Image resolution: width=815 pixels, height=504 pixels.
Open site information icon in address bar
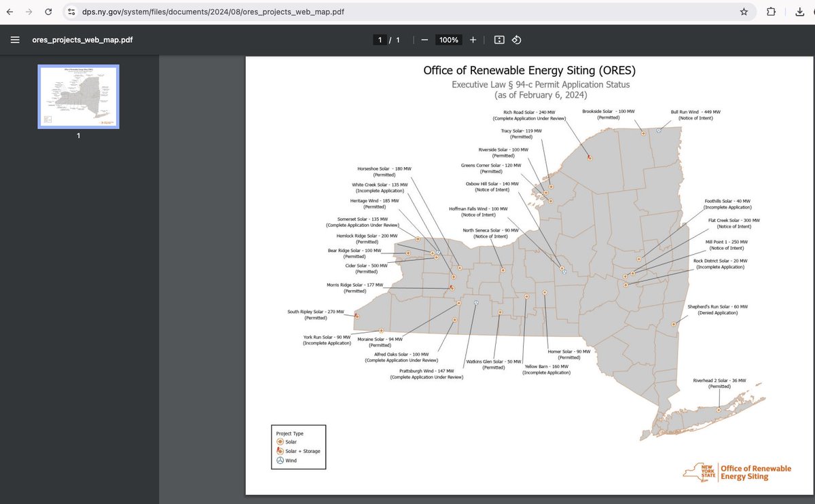[71, 12]
